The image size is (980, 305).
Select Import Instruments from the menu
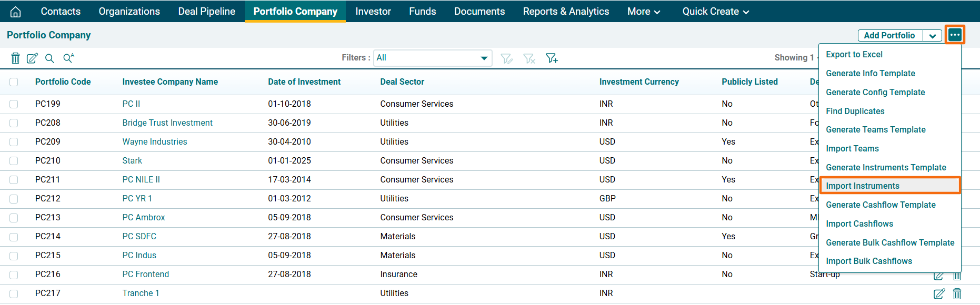(863, 186)
